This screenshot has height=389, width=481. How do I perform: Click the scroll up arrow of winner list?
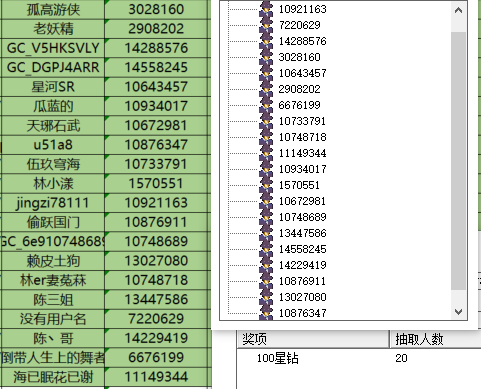pos(458,10)
